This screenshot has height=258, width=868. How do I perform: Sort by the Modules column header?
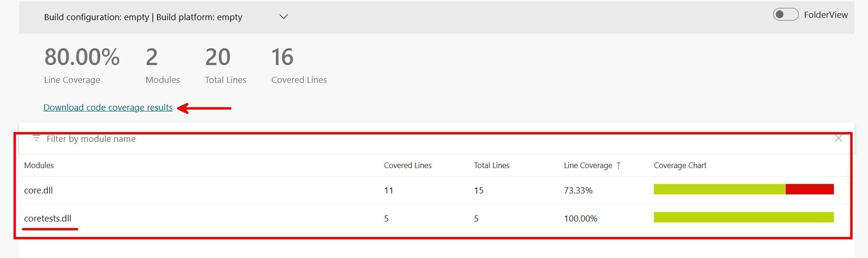tap(39, 165)
